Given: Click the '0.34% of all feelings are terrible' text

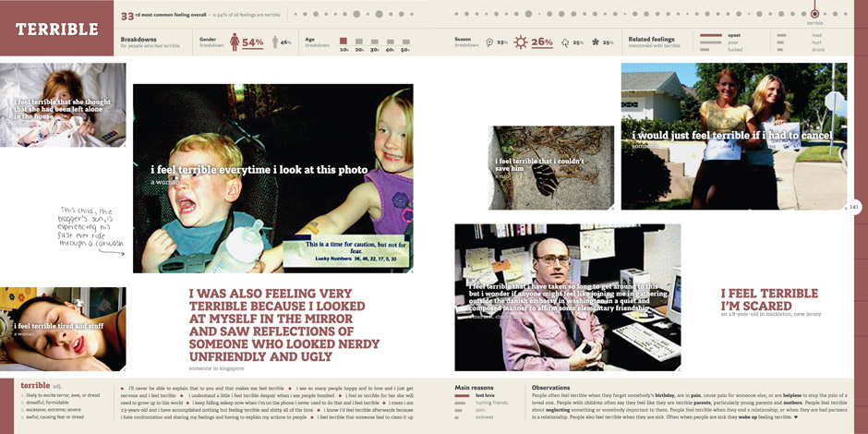Looking at the screenshot, I should (x=246, y=16).
